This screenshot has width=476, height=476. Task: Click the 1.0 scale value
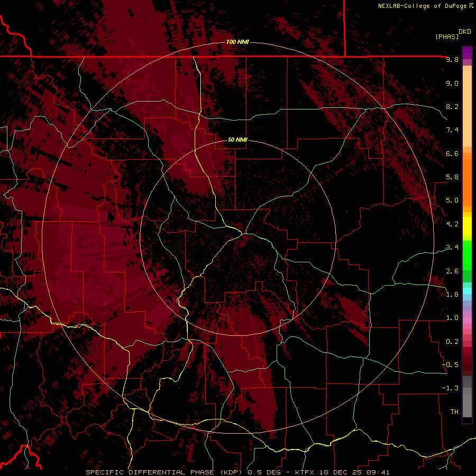[x=452, y=318]
